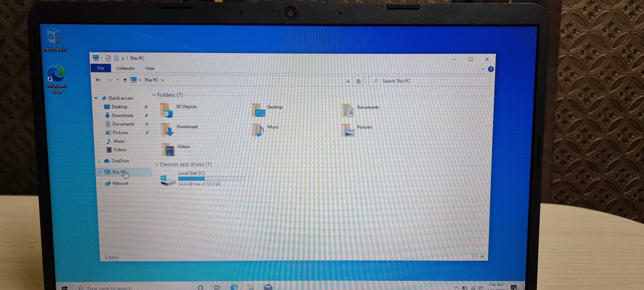Open the Music folder in main pane
The image size is (644, 290).
pyautogui.click(x=259, y=130)
